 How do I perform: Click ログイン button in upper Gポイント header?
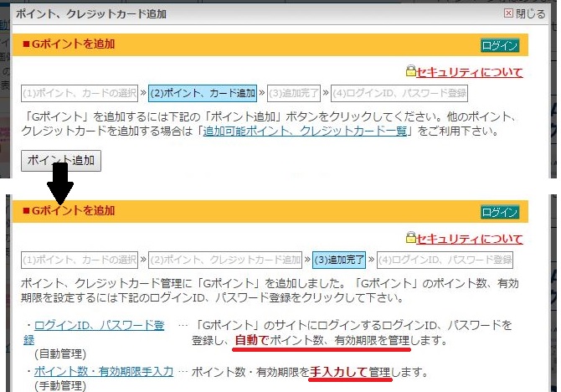500,45
